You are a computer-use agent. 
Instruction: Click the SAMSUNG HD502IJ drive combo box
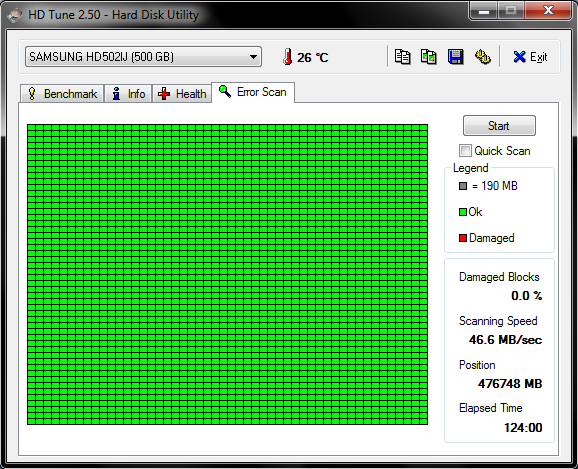point(143,57)
